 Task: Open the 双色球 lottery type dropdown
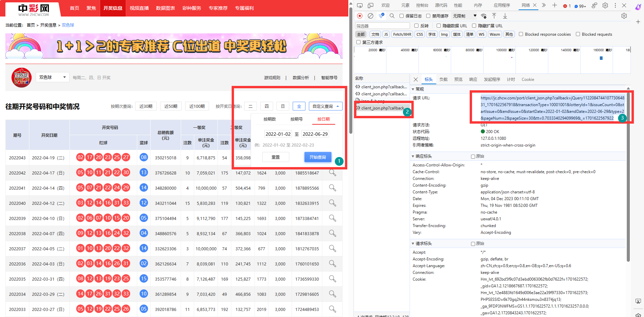coord(52,77)
